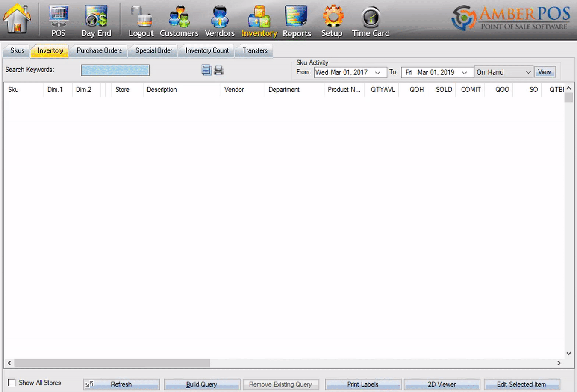Screen dimensions: 577x392
Task: Click the horizontal scrollbar thumb
Action: [x=112, y=363]
